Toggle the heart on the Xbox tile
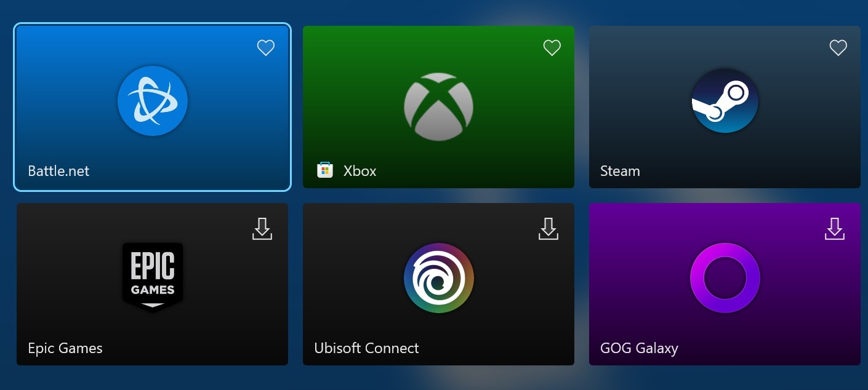Viewport: 868px width, 390px height. 552,47
